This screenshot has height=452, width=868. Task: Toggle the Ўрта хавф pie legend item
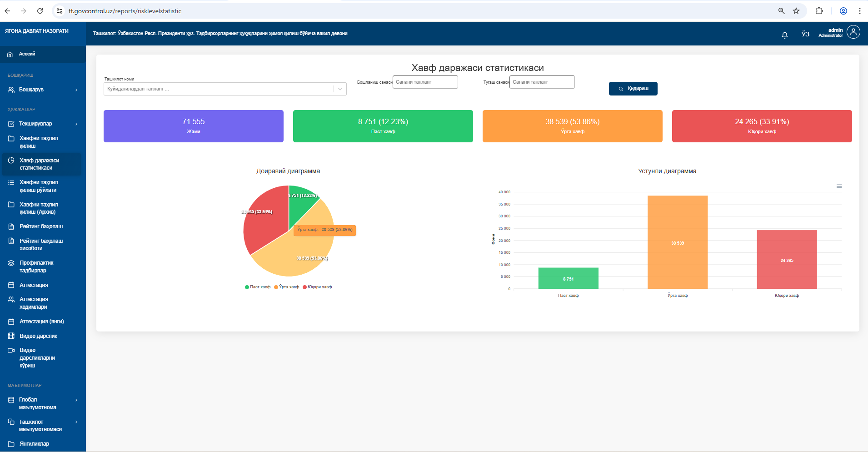[287, 287]
